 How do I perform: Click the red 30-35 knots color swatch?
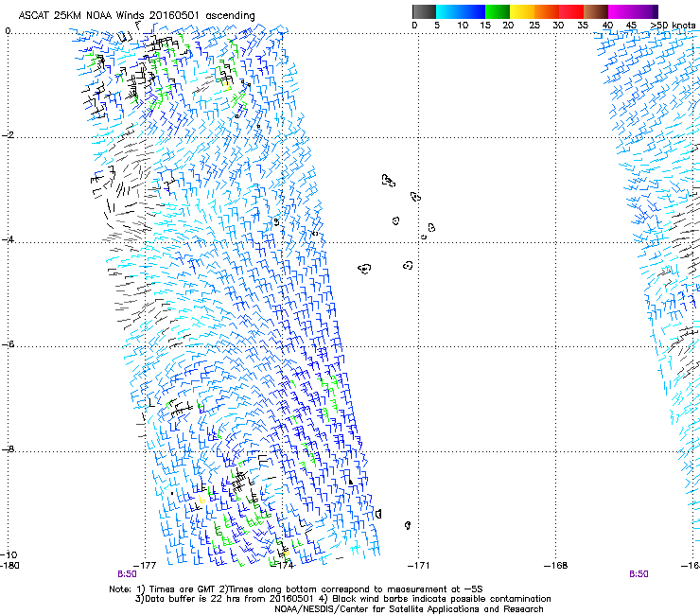pos(571,11)
